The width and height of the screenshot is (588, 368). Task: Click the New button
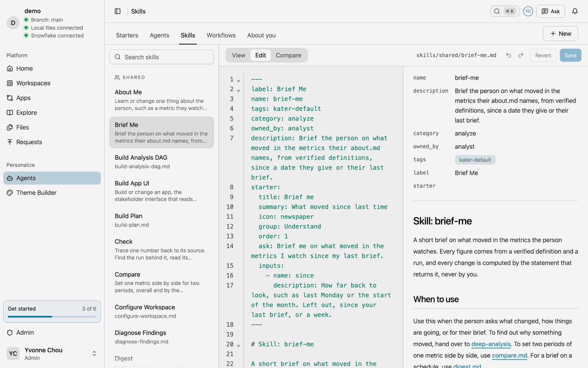point(561,34)
